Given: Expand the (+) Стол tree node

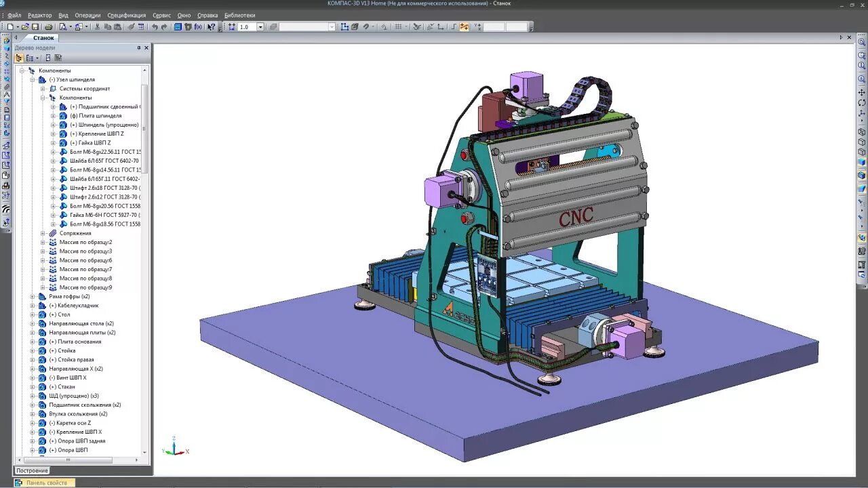Looking at the screenshot, I should click(32, 314).
